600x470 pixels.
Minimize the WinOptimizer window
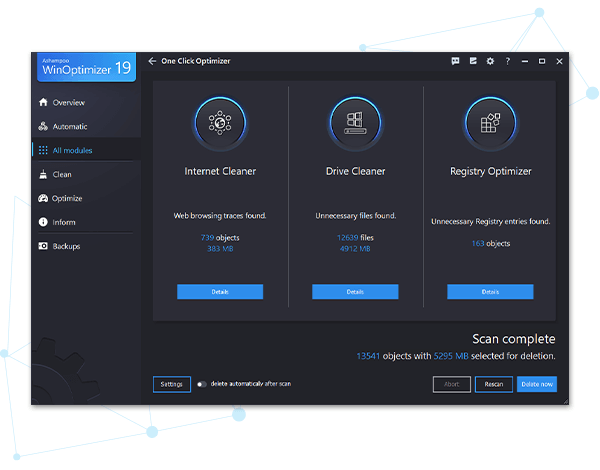525,61
